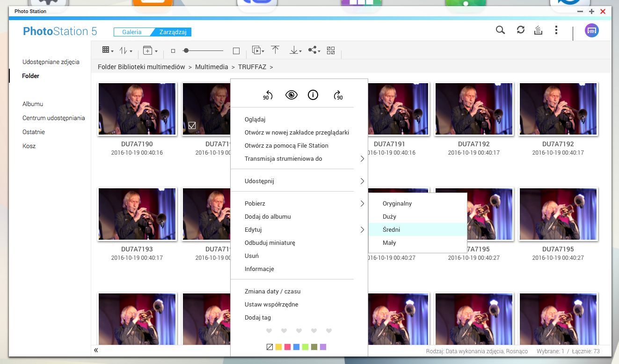Open Kosz in sidebar
Viewport: 619px width, 364px height.
(29, 146)
